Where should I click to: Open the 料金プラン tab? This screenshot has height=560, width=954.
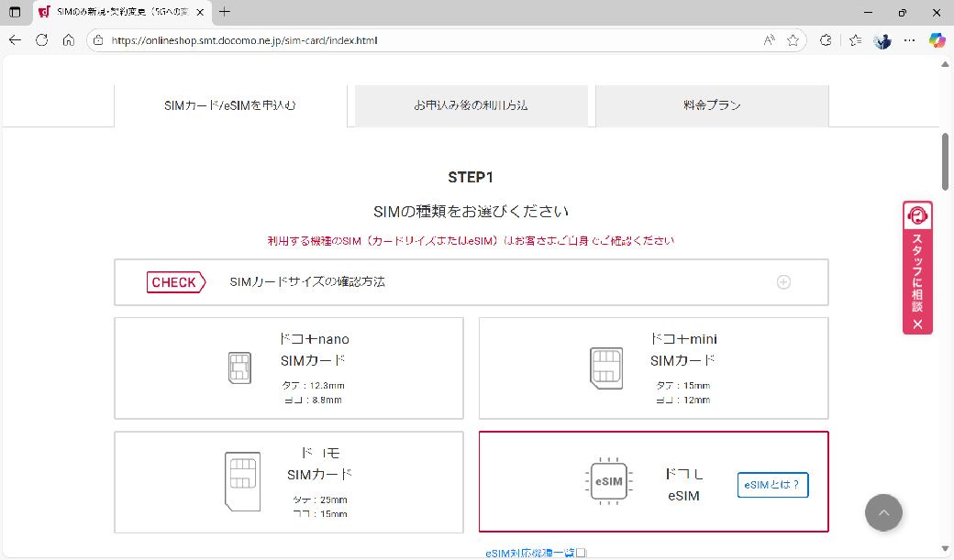712,105
